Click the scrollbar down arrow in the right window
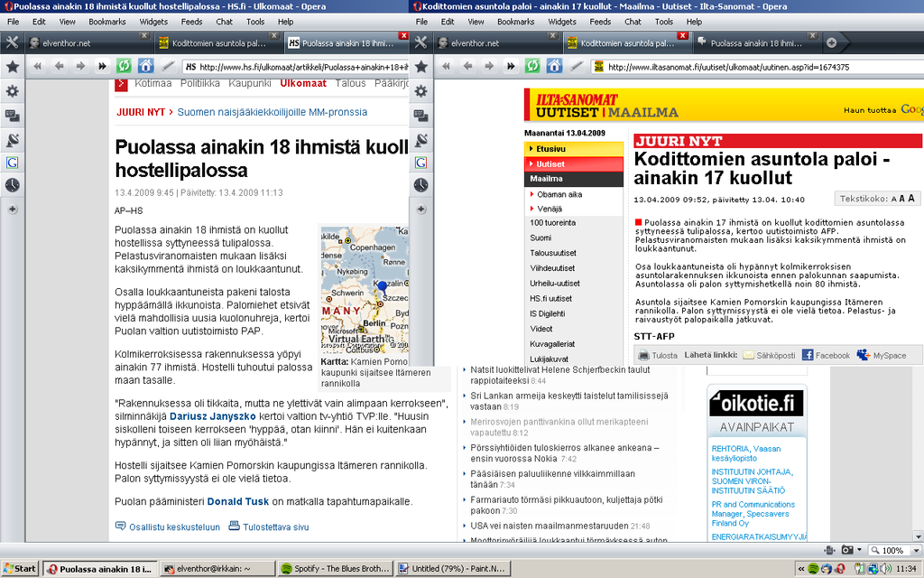The image size is (924, 578). coord(918,536)
